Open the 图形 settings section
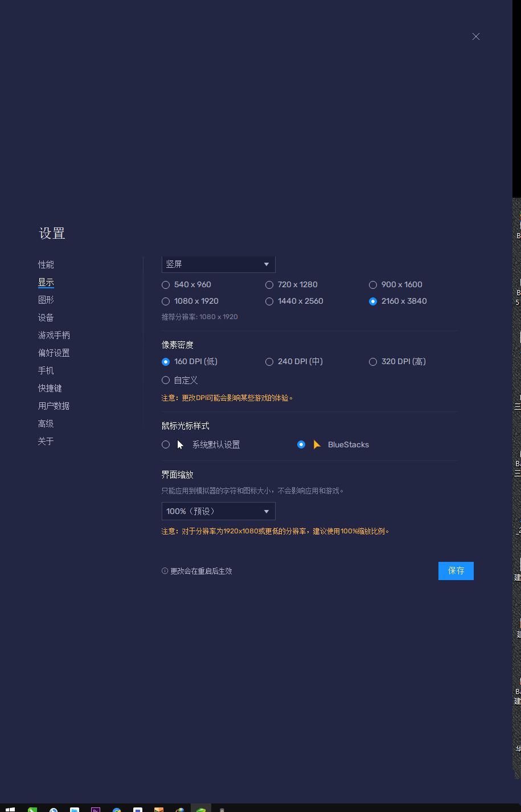521x812 pixels. [x=46, y=300]
